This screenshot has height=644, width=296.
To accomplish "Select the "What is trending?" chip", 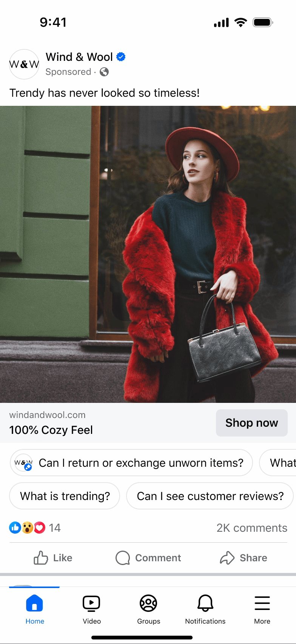I will [x=65, y=496].
